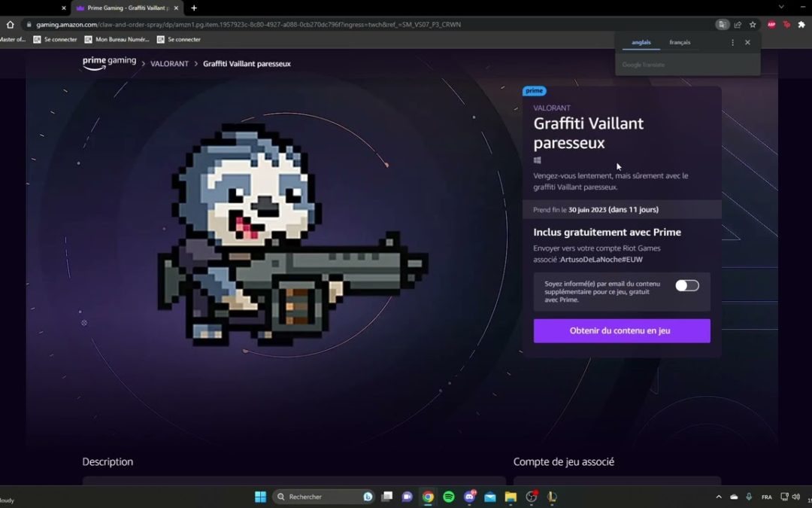Click Compte de jeu associé heading

point(563,462)
